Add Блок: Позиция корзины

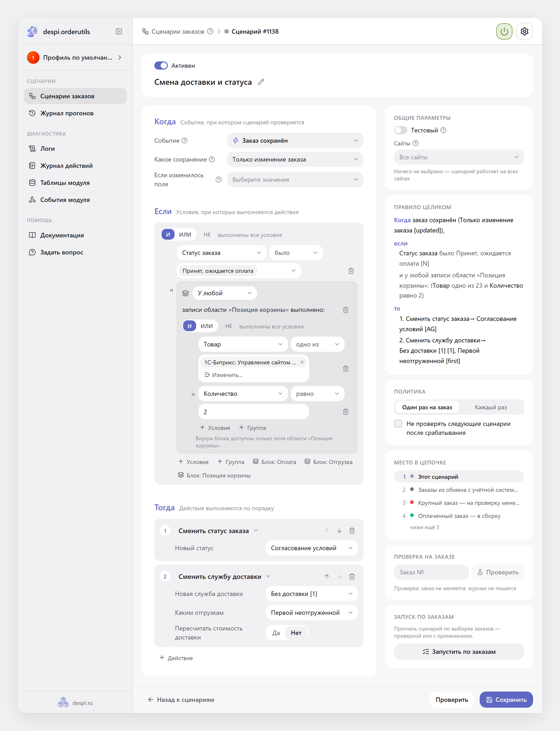pyautogui.click(x=214, y=475)
